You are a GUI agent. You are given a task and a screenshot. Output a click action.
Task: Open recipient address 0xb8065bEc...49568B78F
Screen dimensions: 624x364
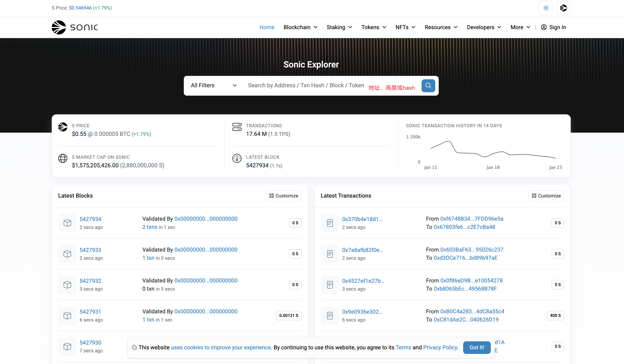tap(465, 289)
